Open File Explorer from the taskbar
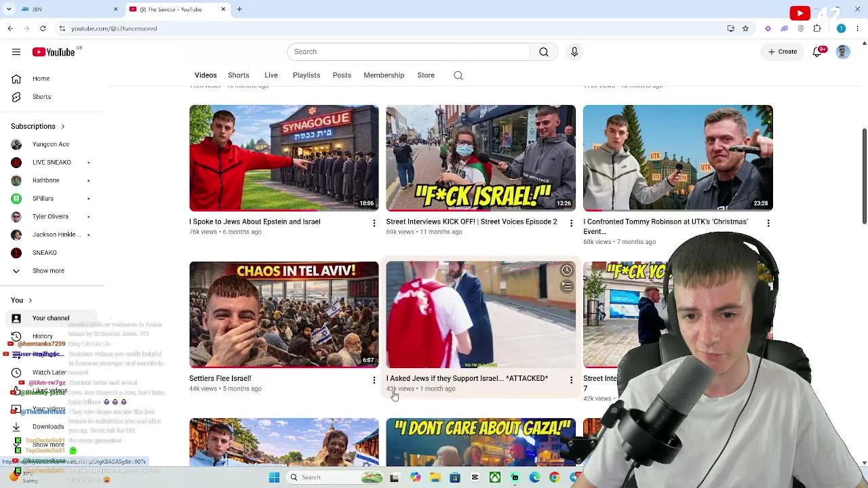 (435, 477)
